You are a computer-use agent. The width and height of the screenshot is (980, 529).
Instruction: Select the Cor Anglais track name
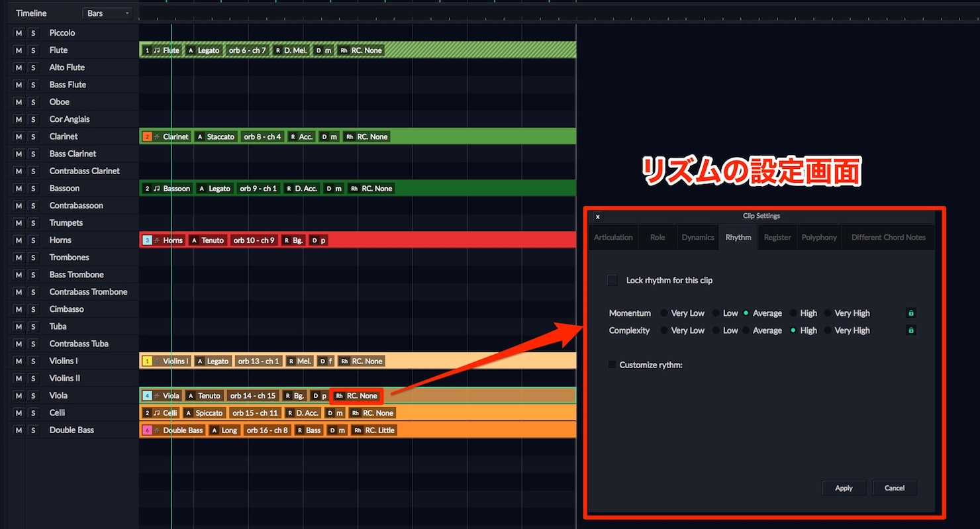click(x=70, y=119)
